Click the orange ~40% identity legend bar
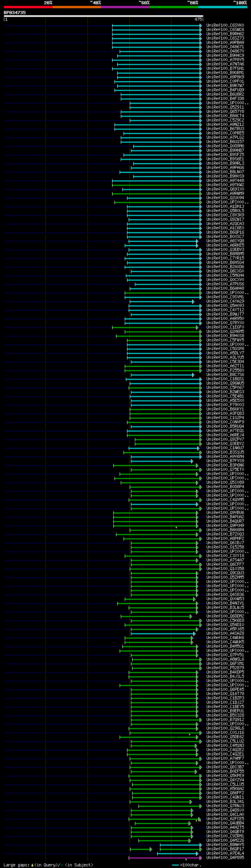Viewport: 251px width, 868px height. (76, 7)
